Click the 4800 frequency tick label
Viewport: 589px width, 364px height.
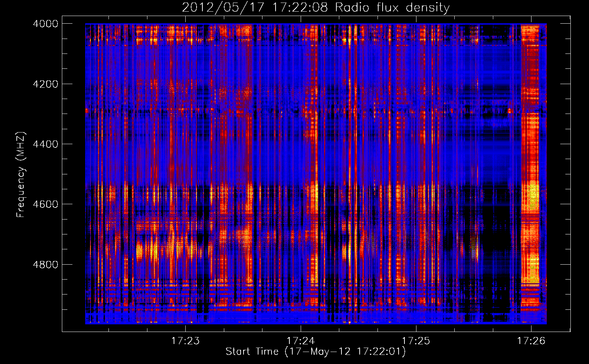pyautogui.click(x=46, y=265)
